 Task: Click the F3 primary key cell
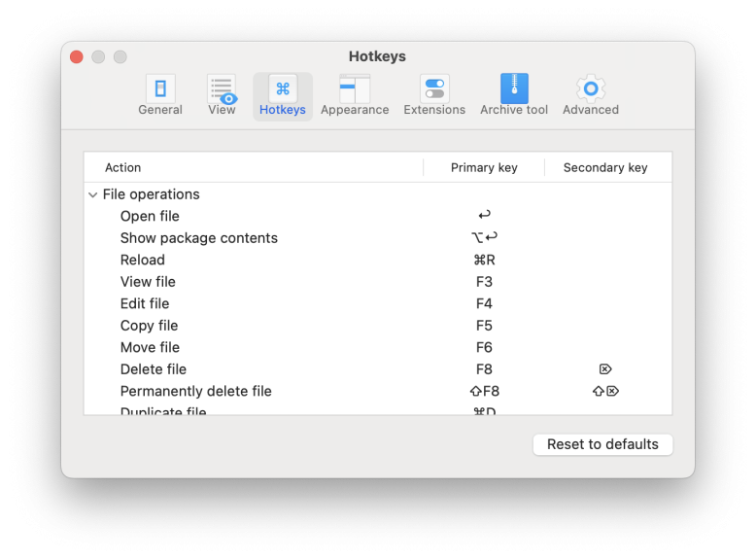click(484, 282)
